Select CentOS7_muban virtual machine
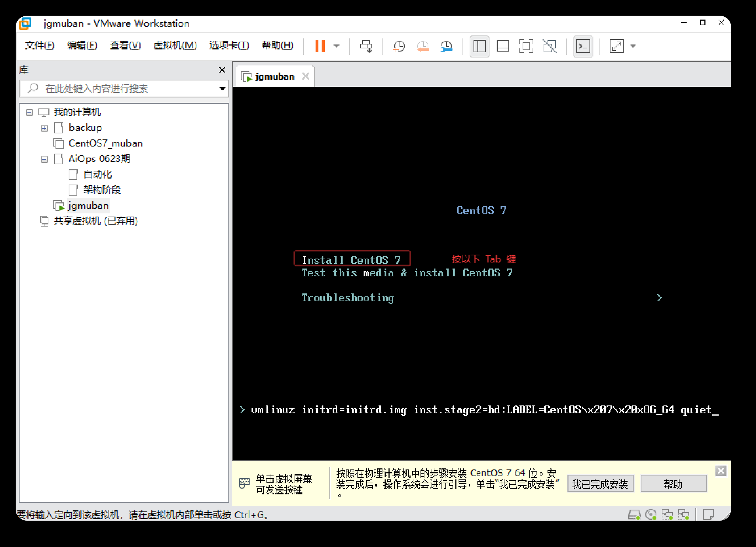 [106, 143]
